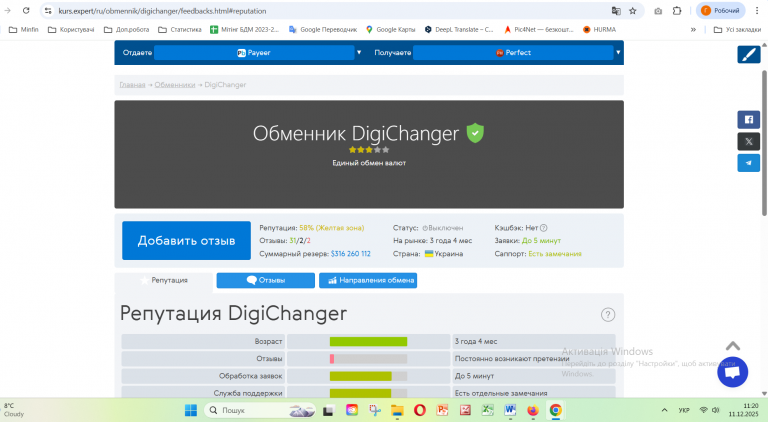This screenshot has width=768, height=422.
Task: Select the Perfect receive-currency field
Action: click(x=513, y=52)
